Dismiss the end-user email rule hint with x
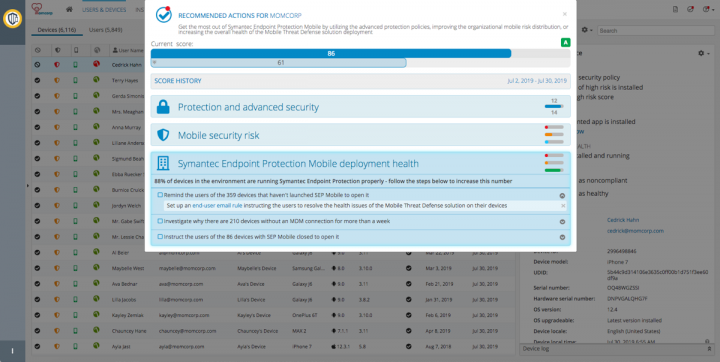 (563, 206)
